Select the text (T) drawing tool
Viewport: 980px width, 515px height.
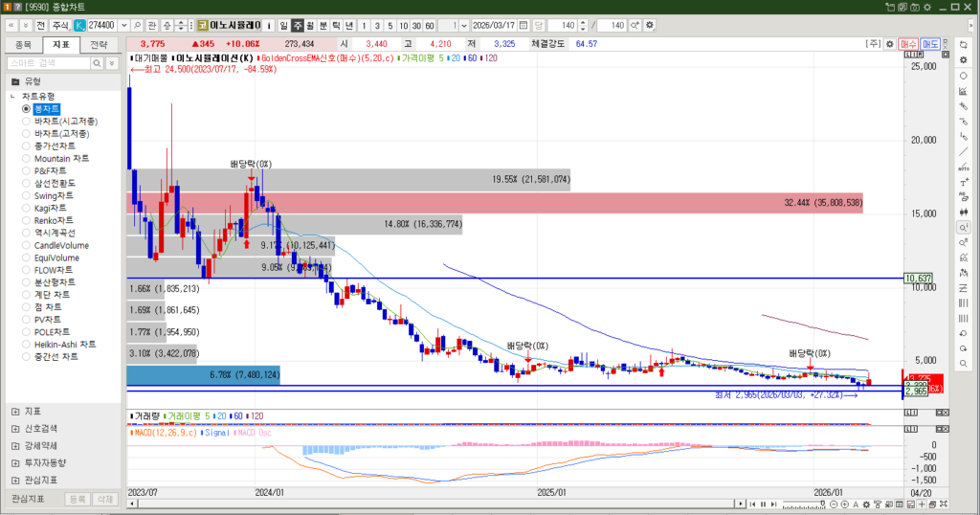point(963,182)
